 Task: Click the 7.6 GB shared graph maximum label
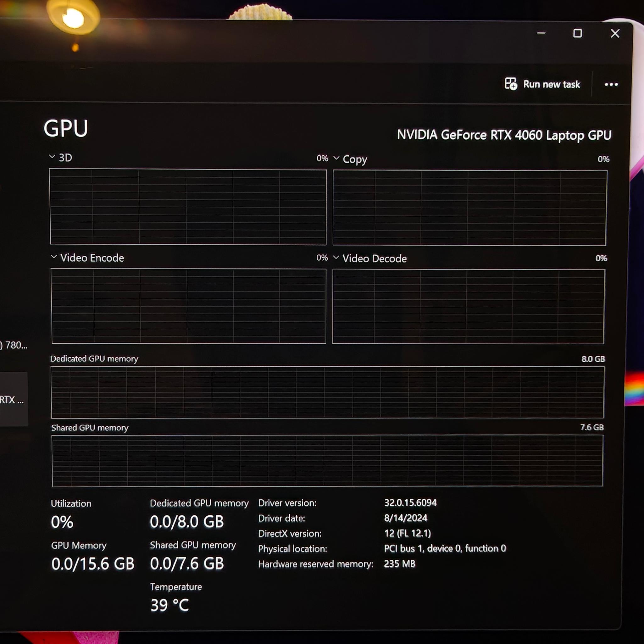point(592,427)
